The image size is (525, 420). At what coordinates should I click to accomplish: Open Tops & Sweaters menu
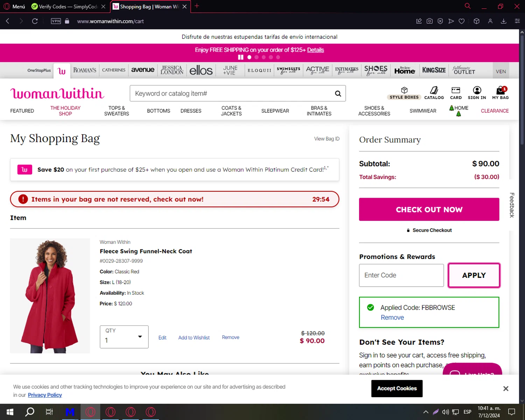click(x=117, y=111)
